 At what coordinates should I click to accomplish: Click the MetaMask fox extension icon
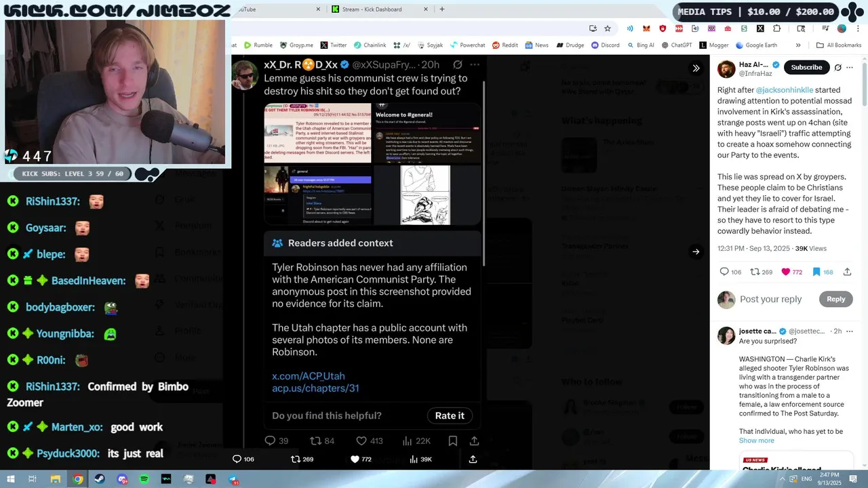(x=646, y=28)
